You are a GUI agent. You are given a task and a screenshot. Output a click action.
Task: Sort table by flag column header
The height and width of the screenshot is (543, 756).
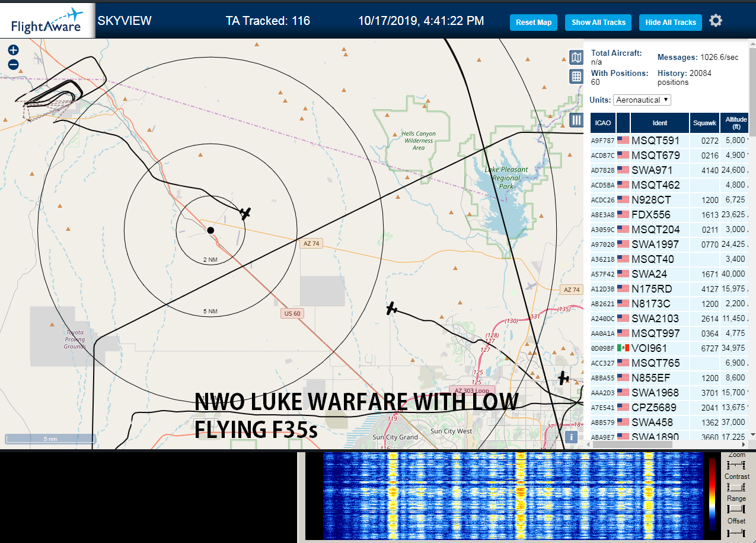(x=623, y=123)
